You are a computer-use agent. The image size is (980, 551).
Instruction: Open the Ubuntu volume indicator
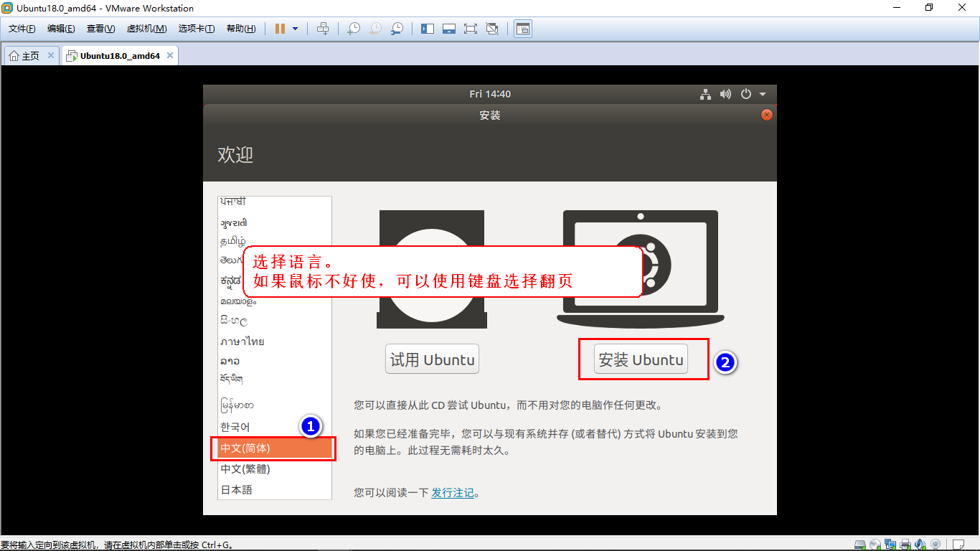click(725, 94)
